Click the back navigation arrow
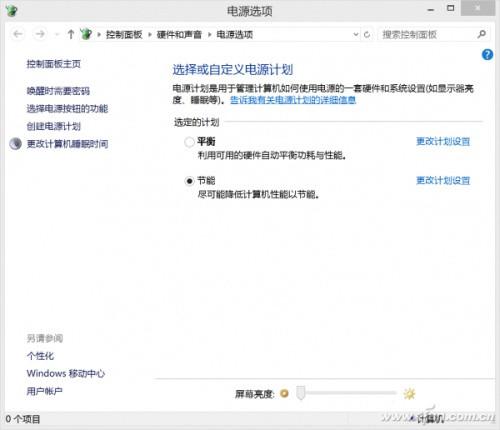 coord(18,34)
